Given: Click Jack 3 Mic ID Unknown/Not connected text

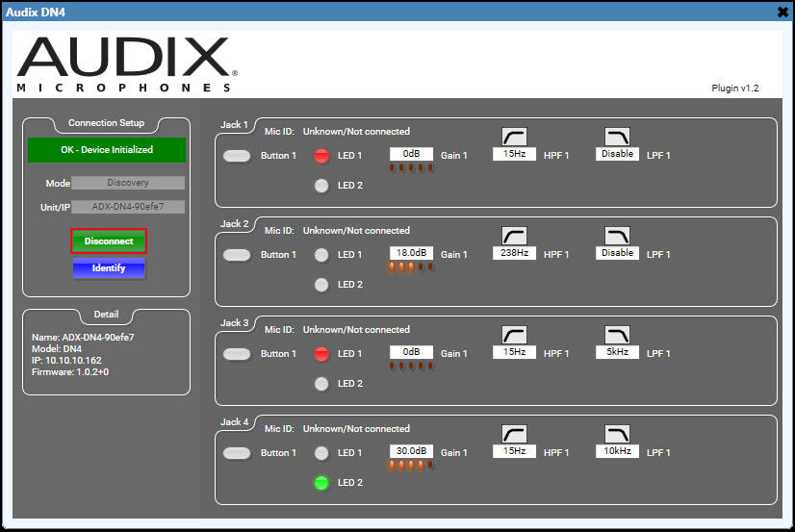Looking at the screenshot, I should 356,330.
